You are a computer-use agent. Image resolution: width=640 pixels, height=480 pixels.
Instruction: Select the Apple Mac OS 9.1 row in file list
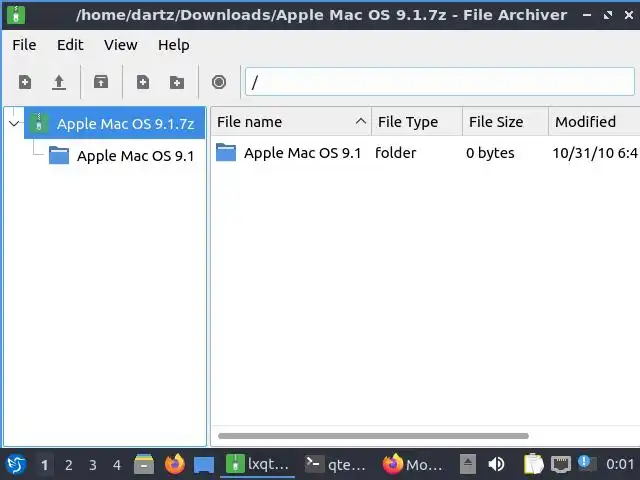pos(426,153)
